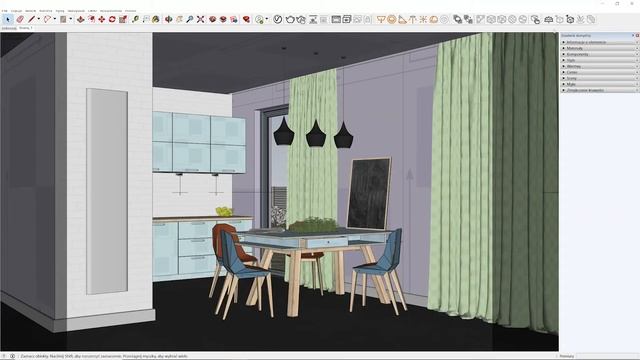The image size is (640, 360).
Task: Click the first teapot render icon
Action: (290, 19)
